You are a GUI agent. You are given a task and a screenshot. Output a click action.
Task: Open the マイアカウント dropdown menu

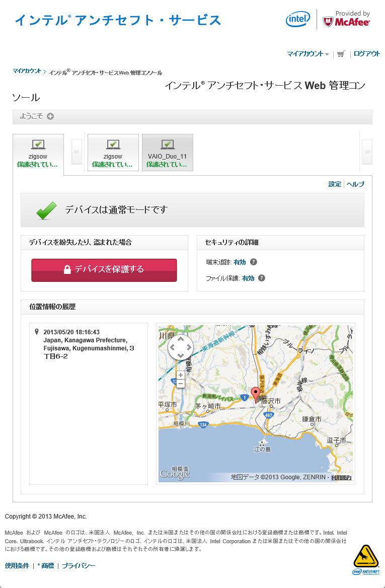pyautogui.click(x=308, y=54)
